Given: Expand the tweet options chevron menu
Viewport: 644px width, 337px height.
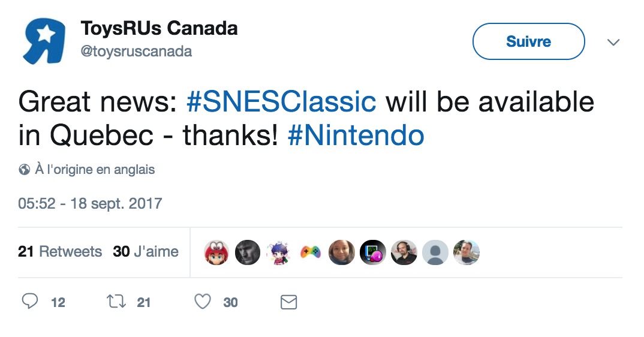Looking at the screenshot, I should (x=613, y=42).
